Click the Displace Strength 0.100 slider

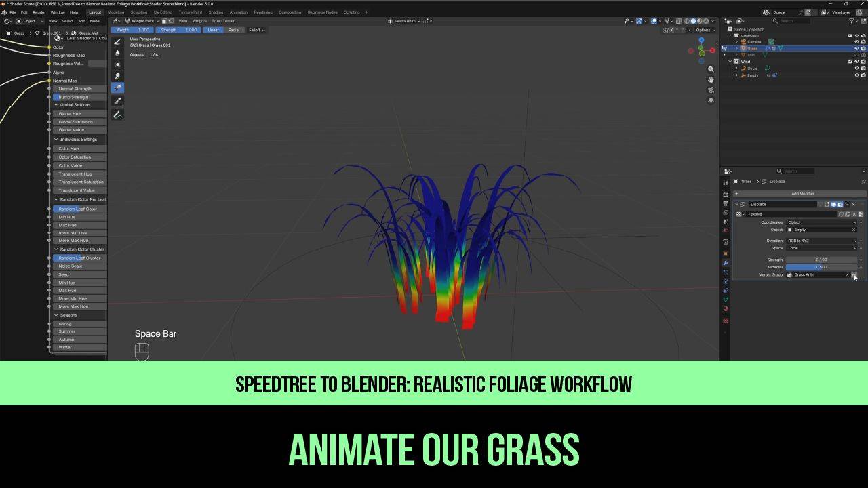(821, 260)
